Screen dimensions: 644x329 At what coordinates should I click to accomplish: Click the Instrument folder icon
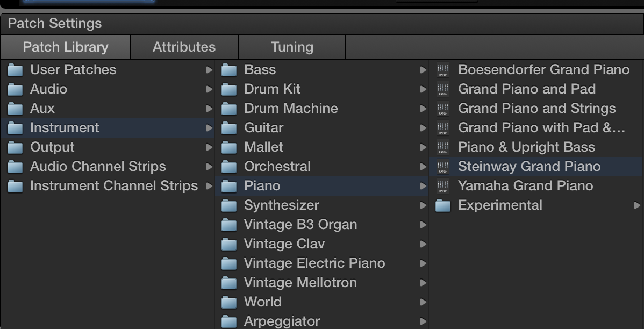(15, 128)
